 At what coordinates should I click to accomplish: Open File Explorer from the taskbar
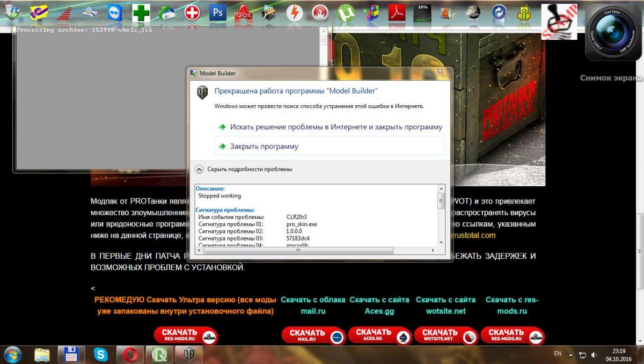coord(42,354)
